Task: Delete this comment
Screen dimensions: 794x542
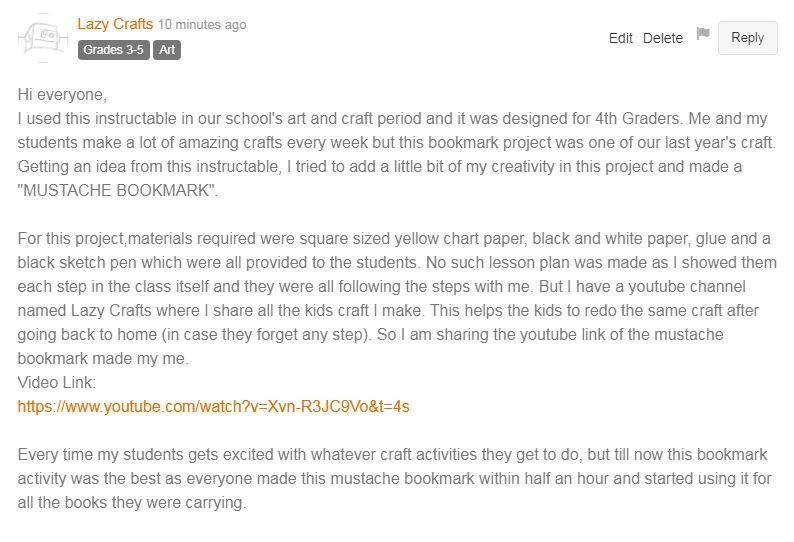Action: coord(662,38)
